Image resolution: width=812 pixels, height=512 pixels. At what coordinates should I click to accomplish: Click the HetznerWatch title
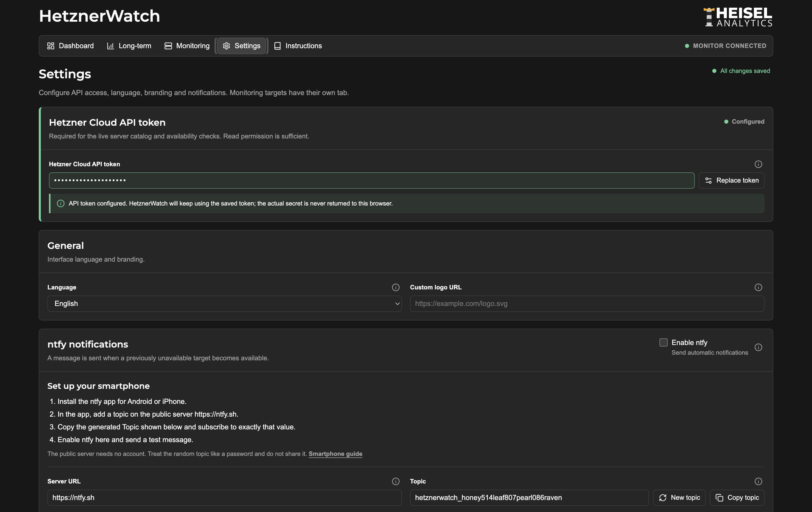coord(99,16)
